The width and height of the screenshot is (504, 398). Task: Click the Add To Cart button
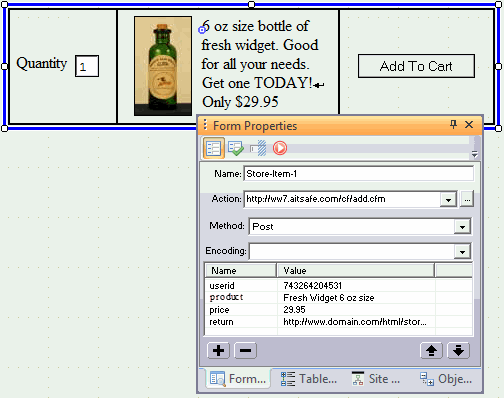416,66
